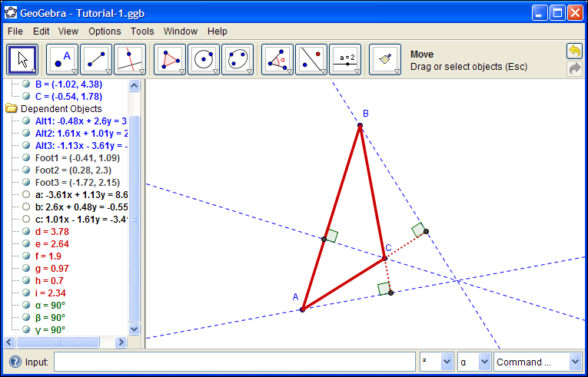
Task: Hide the Foot1 point object
Action: (26, 157)
